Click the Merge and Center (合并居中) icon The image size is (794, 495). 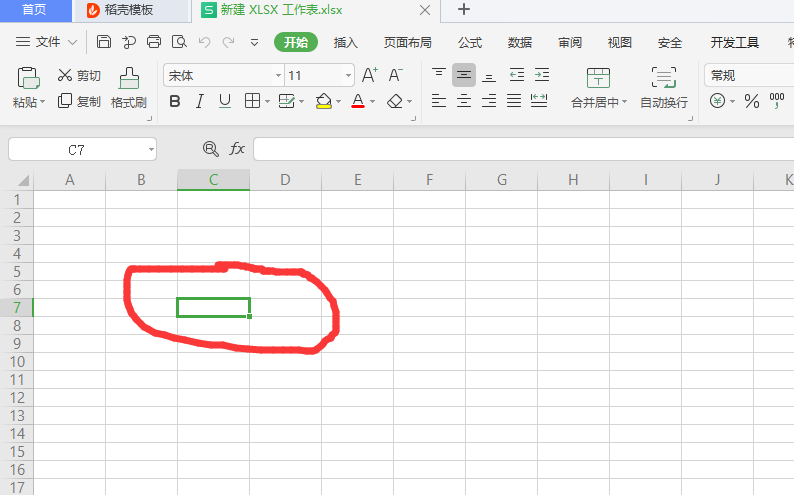(x=598, y=78)
